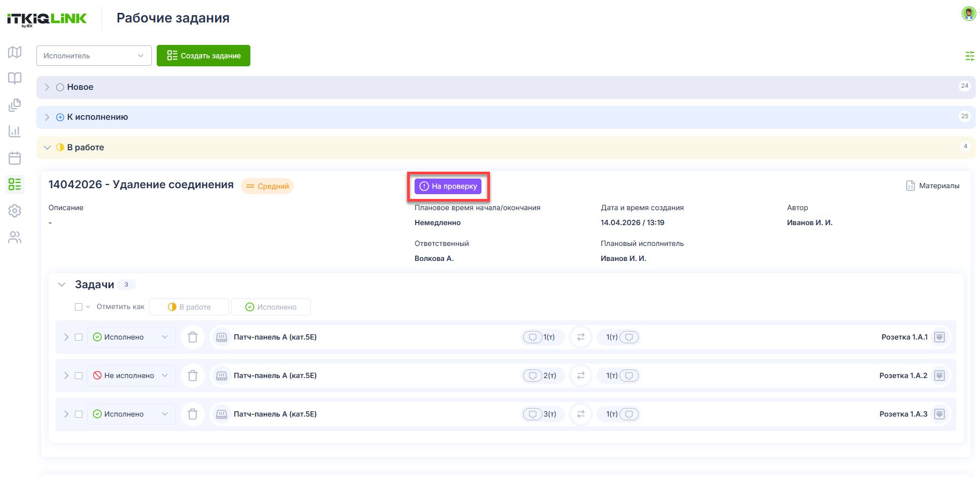
Task: Open the settings gear in the sidebar
Action: 15,211
